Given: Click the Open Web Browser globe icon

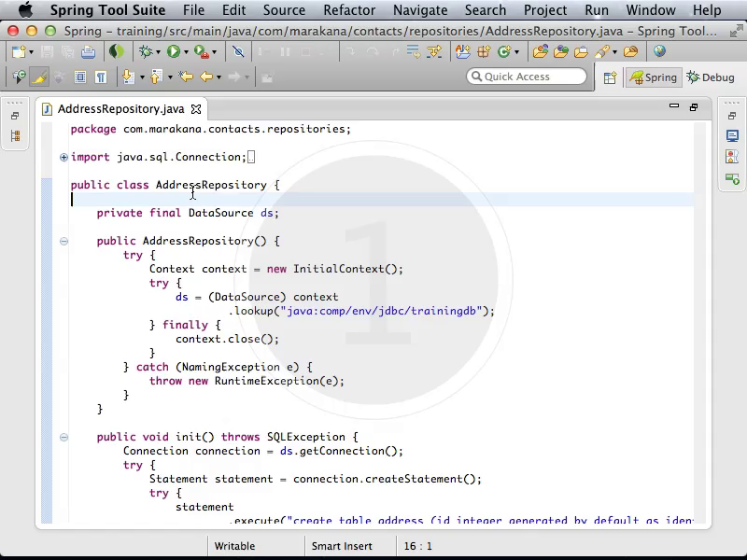Looking at the screenshot, I should point(659,51).
